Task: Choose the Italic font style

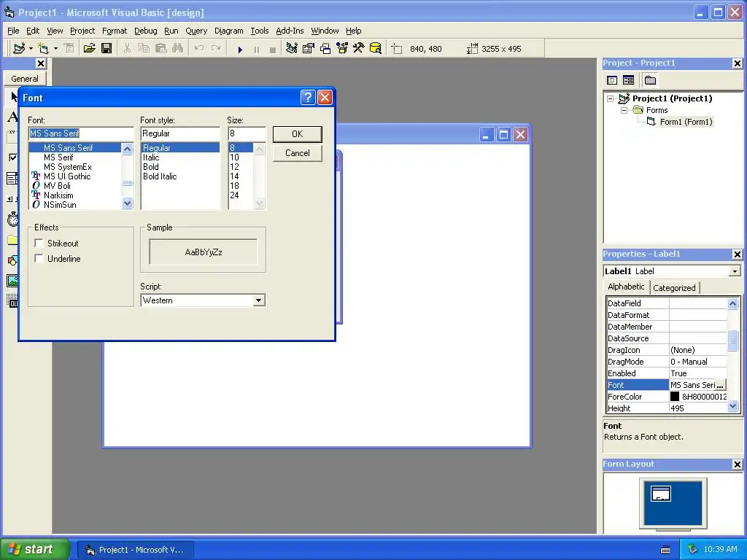Action: [151, 157]
